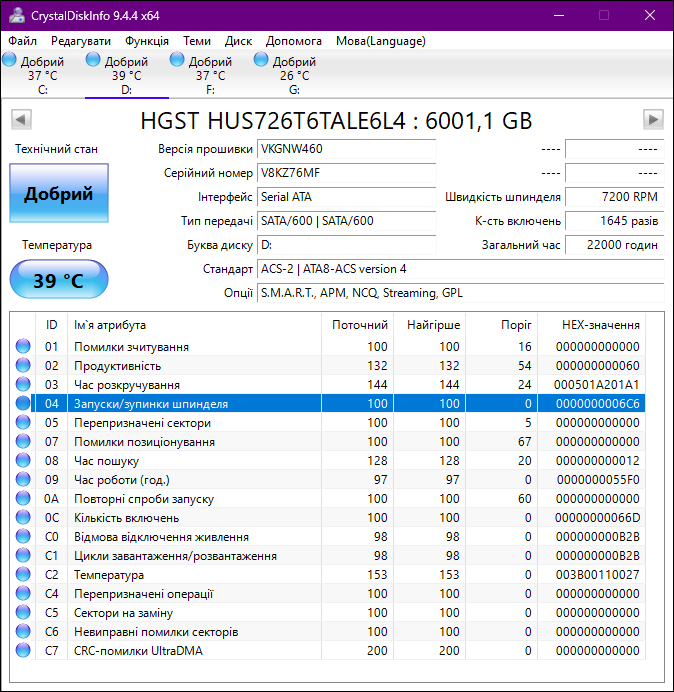Click status orb of attribute 05 Перепризначені сектори

(x=23, y=422)
